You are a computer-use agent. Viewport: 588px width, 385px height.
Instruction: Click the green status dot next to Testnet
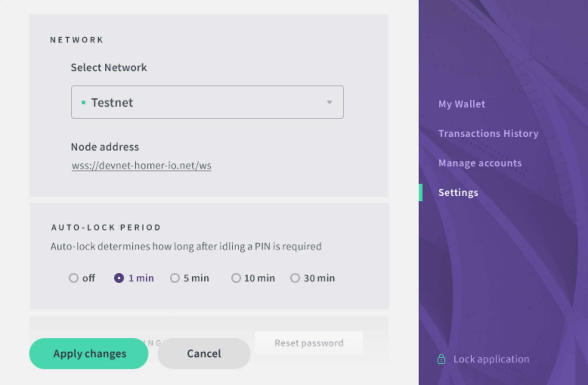point(84,102)
